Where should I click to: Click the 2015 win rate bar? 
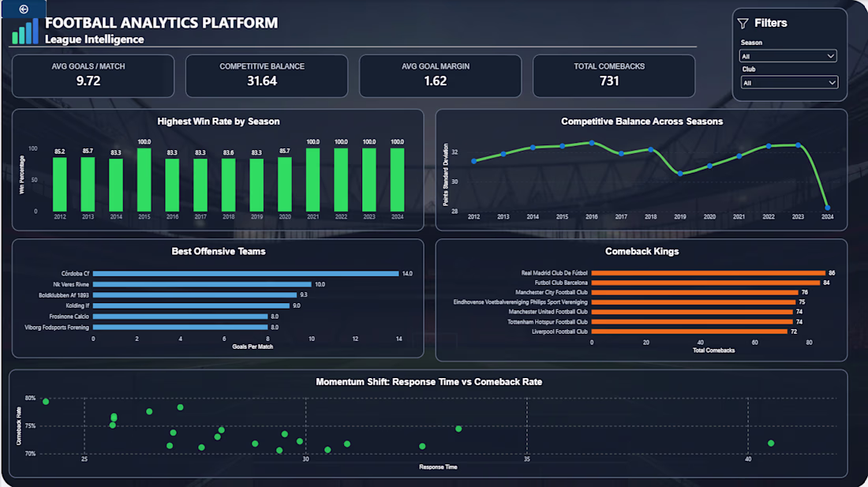pyautogui.click(x=144, y=180)
